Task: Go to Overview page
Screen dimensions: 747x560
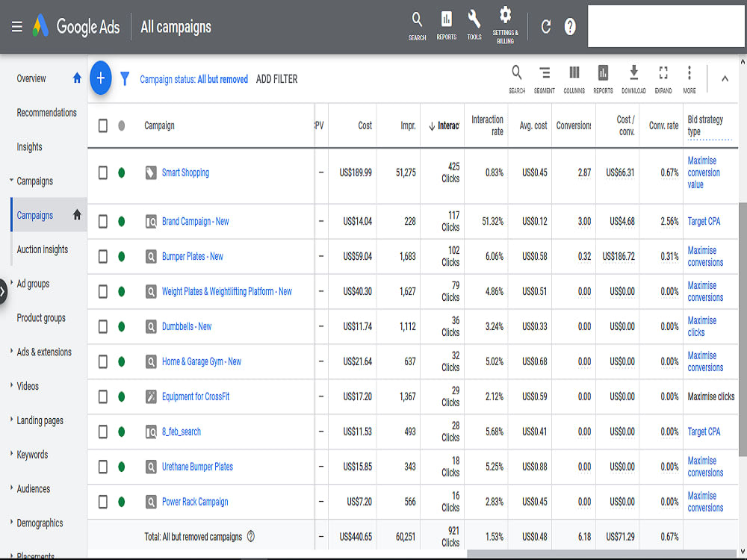Action: tap(31, 78)
